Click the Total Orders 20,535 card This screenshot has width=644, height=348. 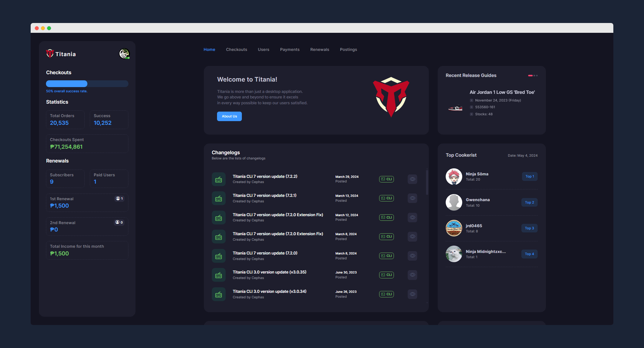[65, 120]
